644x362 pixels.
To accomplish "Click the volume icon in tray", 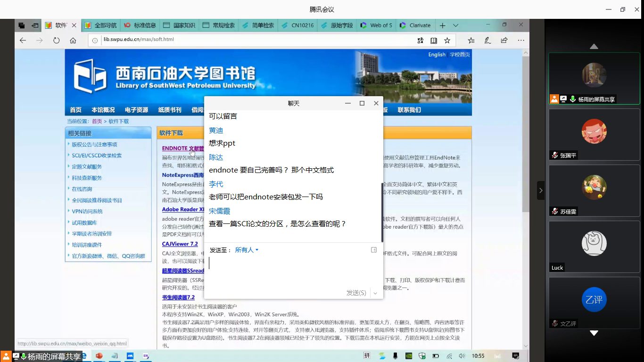I will (462, 356).
